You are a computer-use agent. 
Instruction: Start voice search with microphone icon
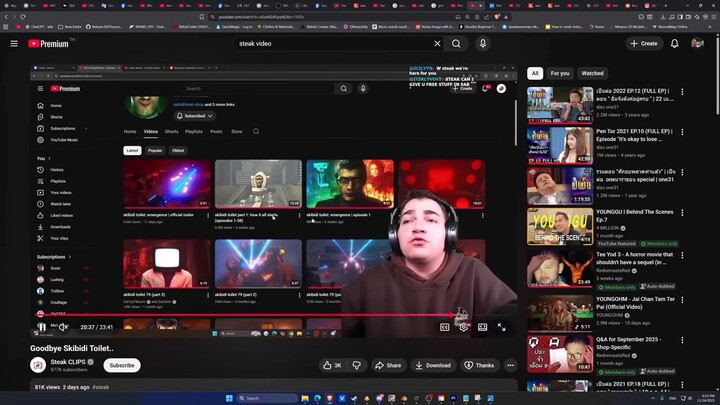[483, 44]
